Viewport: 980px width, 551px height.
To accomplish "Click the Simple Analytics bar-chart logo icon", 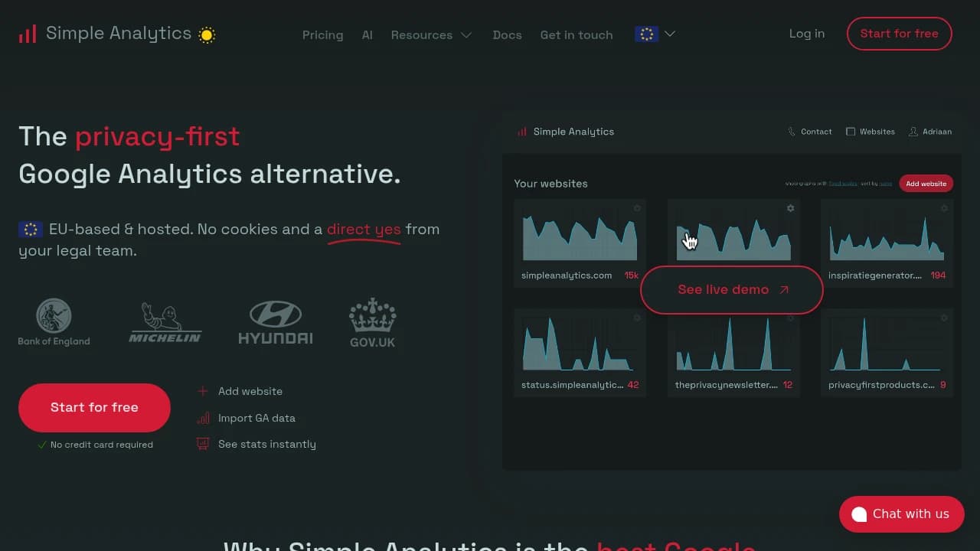I will [28, 34].
